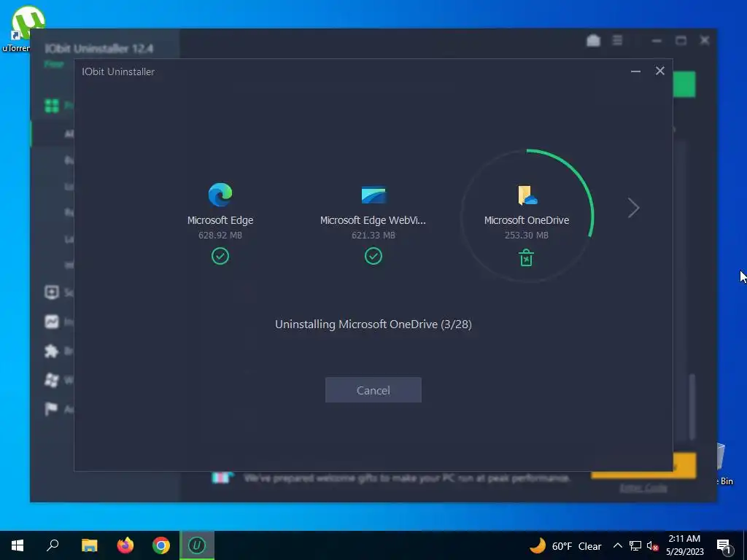Launch Firefox from the taskbar

125,545
